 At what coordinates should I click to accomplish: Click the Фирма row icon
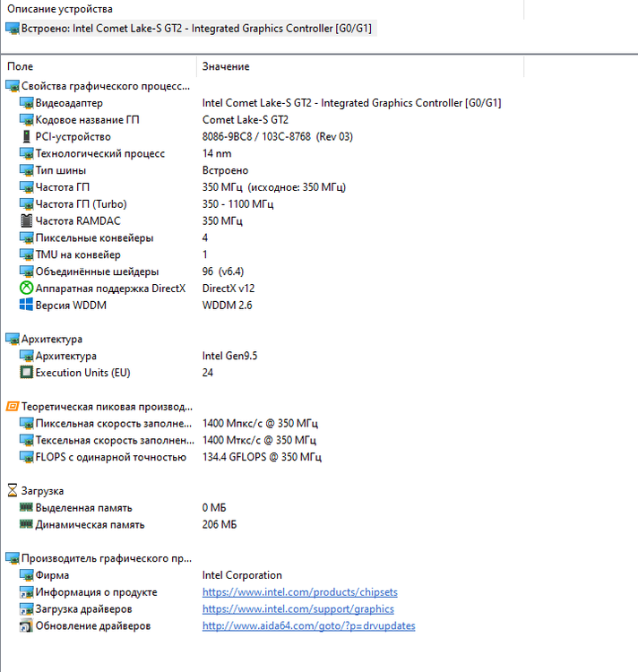[x=26, y=575]
